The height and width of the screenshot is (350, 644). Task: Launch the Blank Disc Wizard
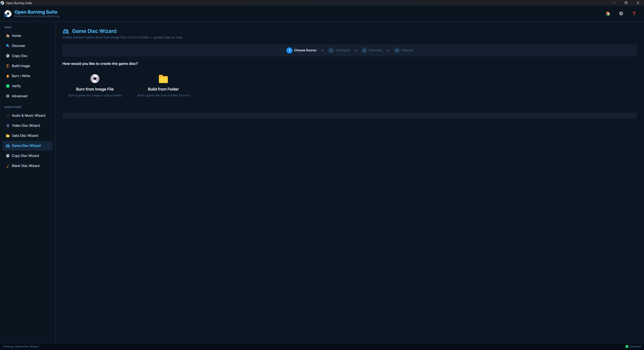coord(28,166)
